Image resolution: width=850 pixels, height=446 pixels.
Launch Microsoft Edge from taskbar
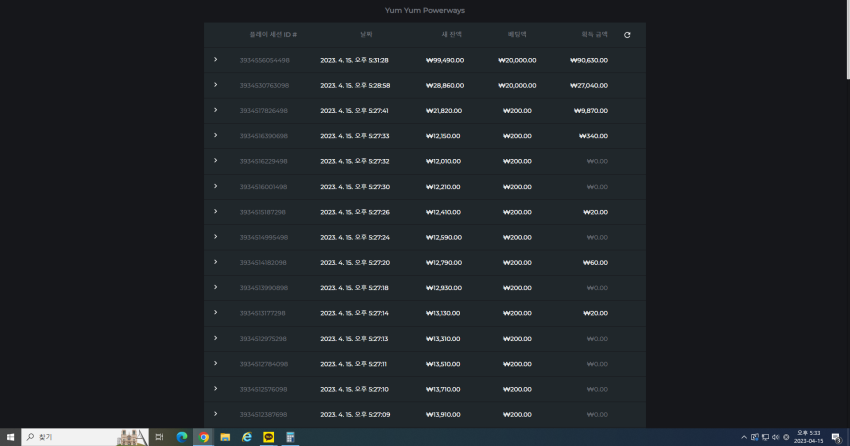click(x=182, y=437)
